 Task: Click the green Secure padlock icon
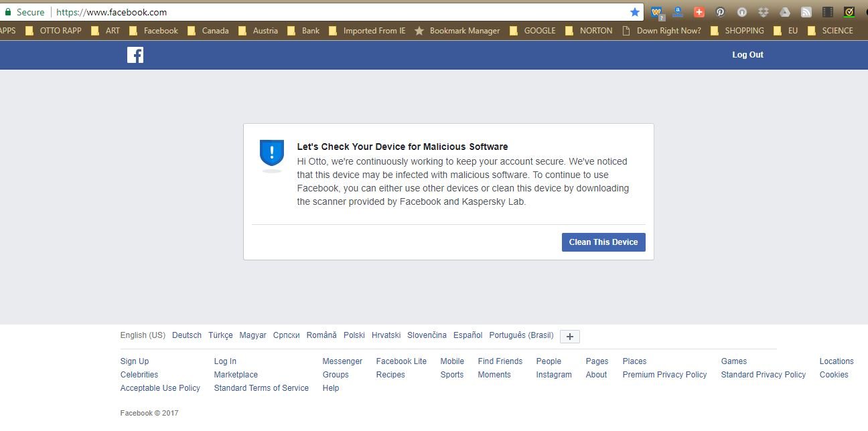point(8,12)
